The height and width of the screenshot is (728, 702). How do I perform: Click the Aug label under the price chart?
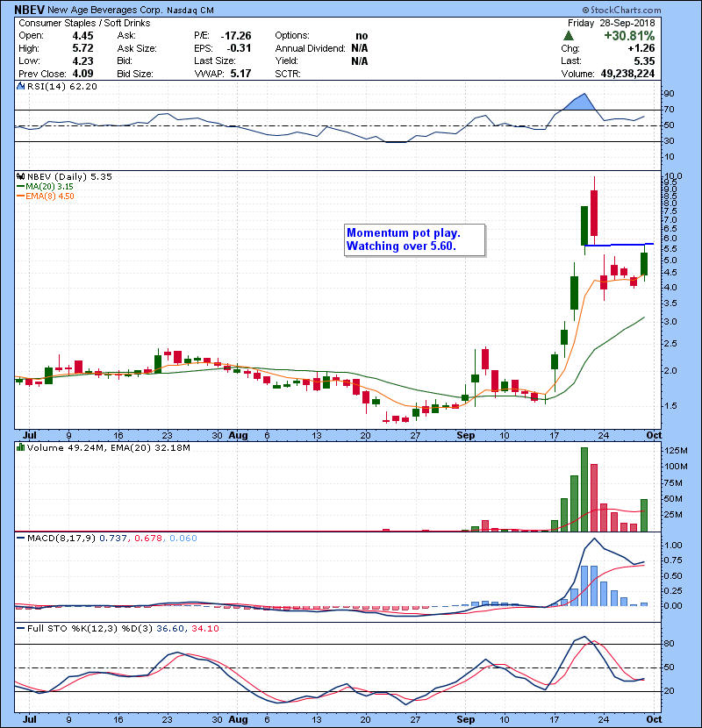pos(239,436)
